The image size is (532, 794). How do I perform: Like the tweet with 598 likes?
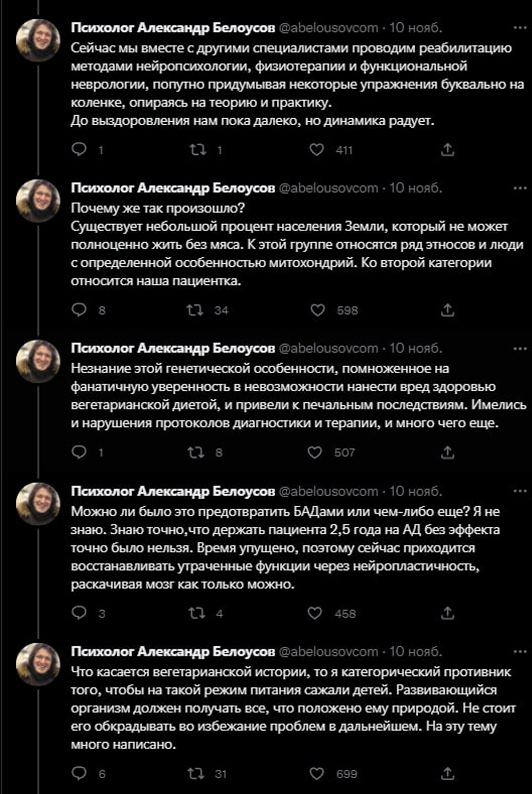[x=318, y=310]
